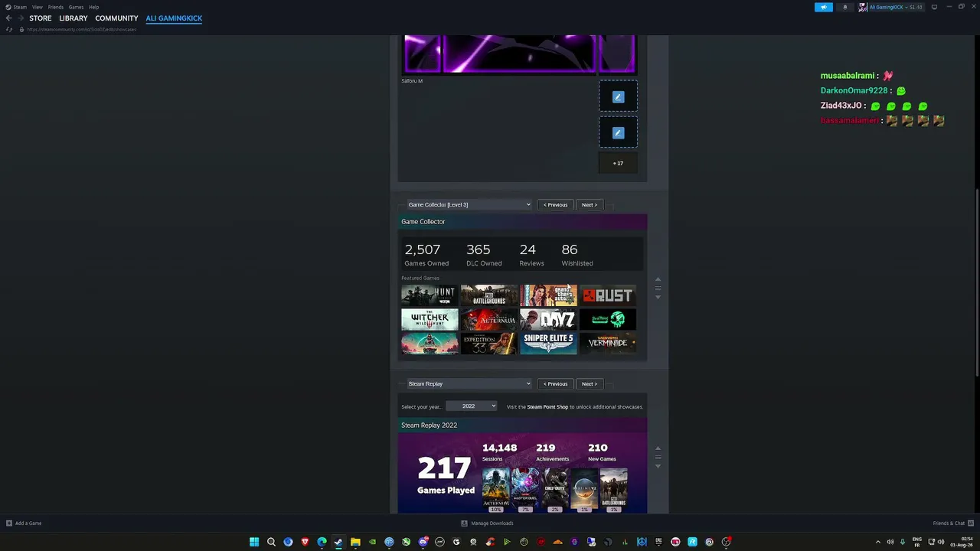
Task: Click the Steam icon in the taskbar
Action: coord(338,542)
